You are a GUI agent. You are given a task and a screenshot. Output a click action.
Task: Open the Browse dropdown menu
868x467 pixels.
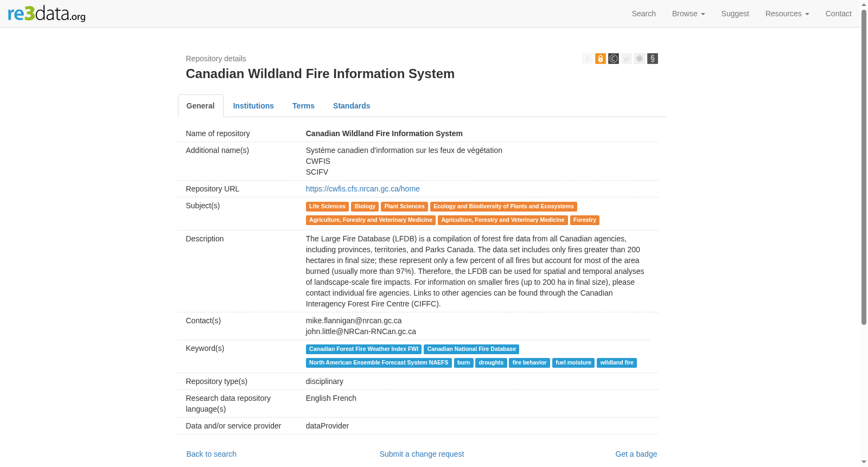tap(688, 14)
